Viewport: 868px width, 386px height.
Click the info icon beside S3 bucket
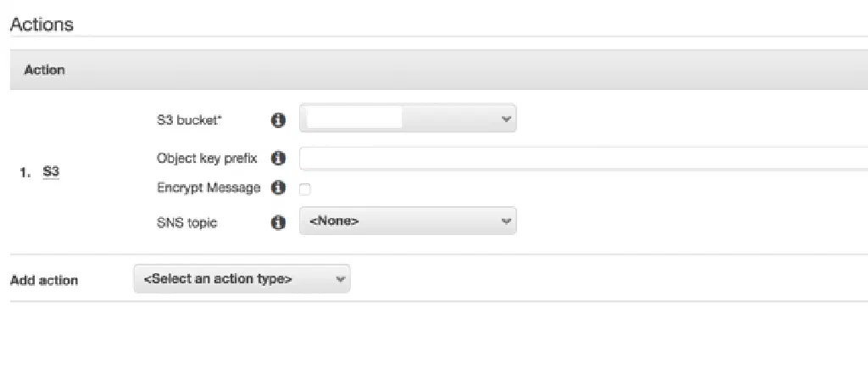click(277, 120)
